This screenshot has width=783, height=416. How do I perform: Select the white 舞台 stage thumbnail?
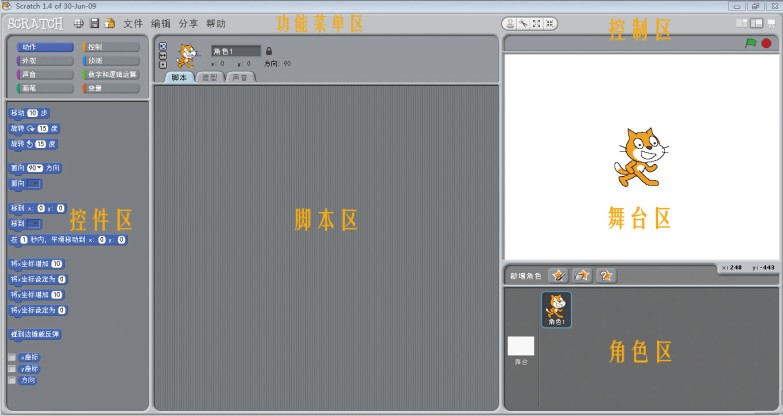click(521, 347)
